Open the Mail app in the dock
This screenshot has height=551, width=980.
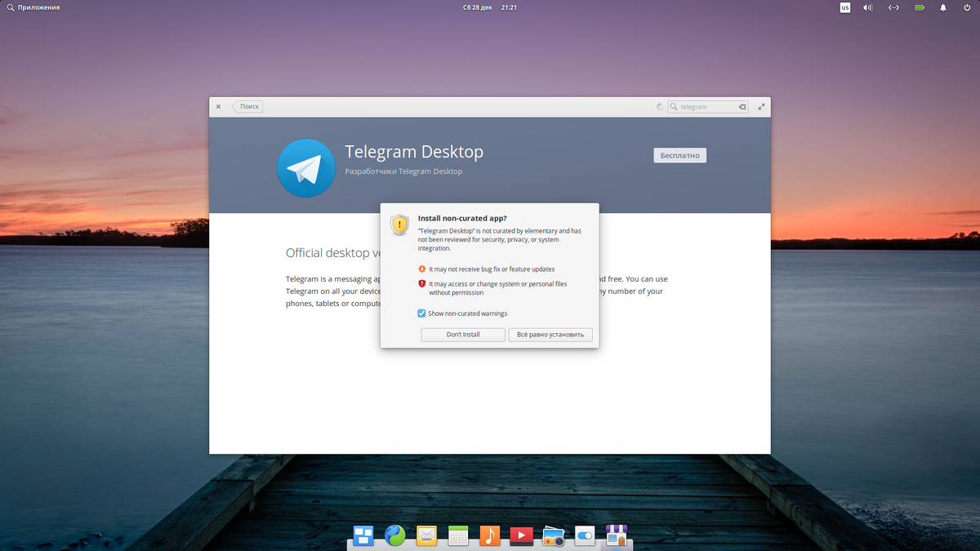pyautogui.click(x=426, y=535)
